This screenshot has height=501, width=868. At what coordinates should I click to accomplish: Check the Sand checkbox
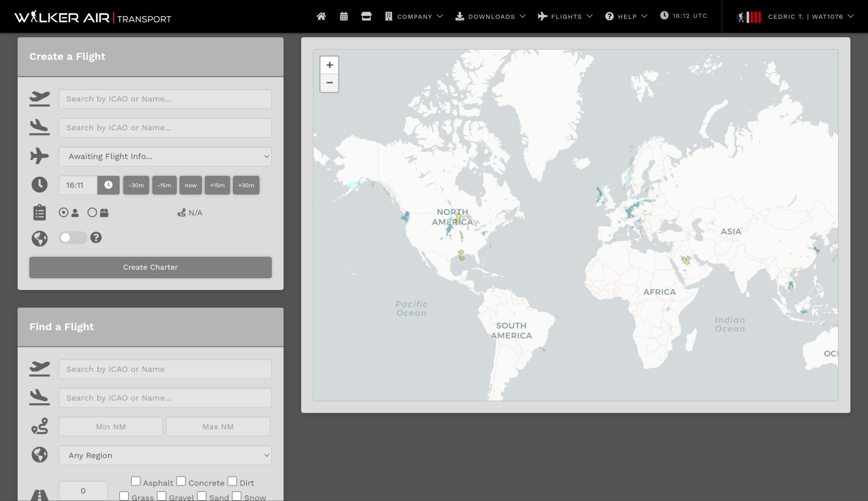202,496
